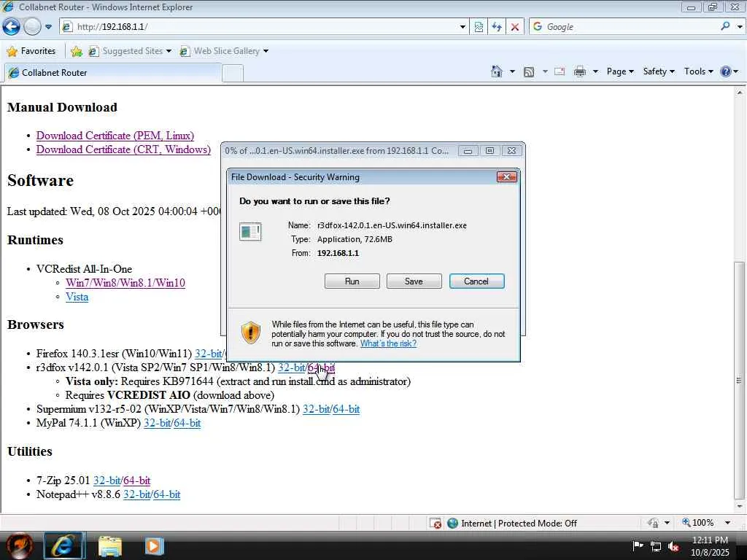The image size is (747, 560).
Task: Click the Google search box
Action: pyautogui.click(x=624, y=27)
